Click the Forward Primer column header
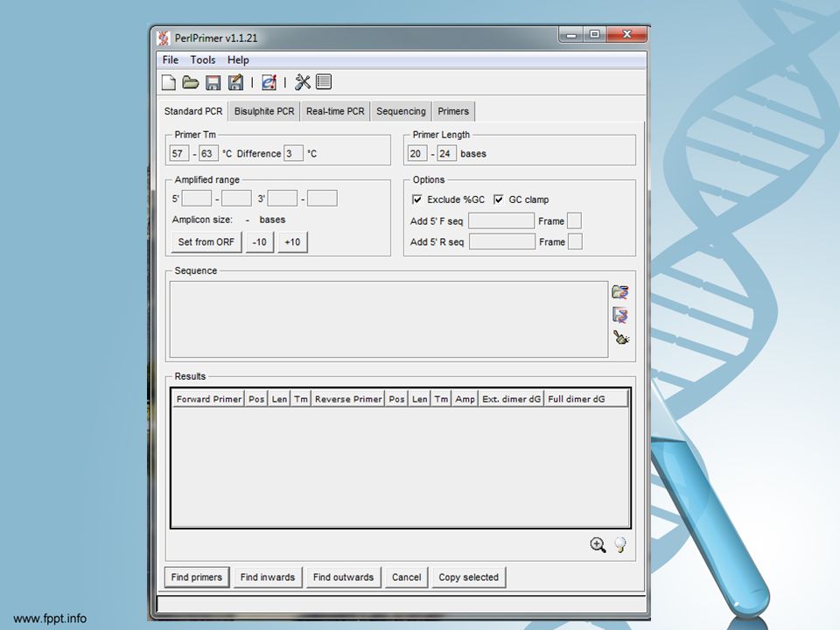Image resolution: width=840 pixels, height=630 pixels. (209, 399)
